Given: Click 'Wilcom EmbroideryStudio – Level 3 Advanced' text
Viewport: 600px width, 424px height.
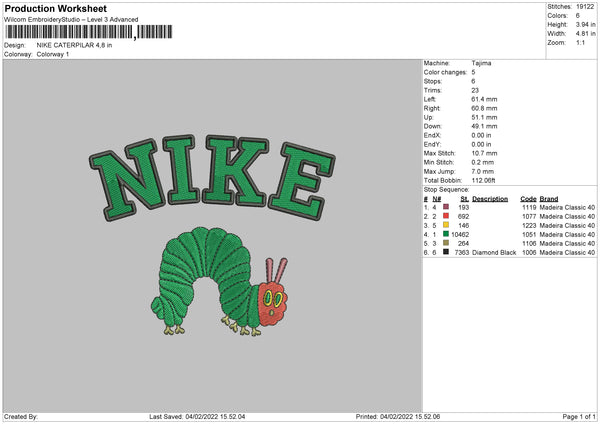Looking at the screenshot, I should click(x=71, y=20).
